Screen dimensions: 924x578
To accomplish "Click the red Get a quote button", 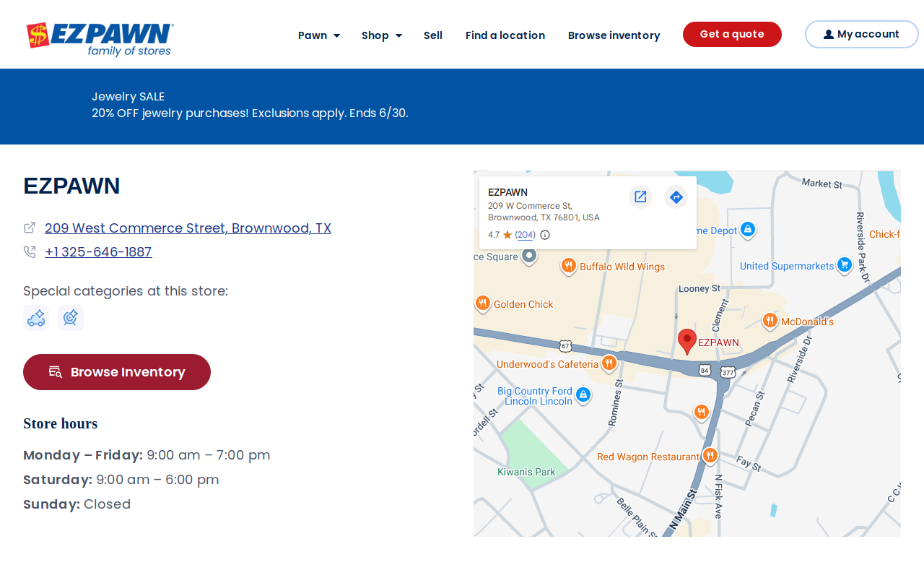I will coord(732,34).
